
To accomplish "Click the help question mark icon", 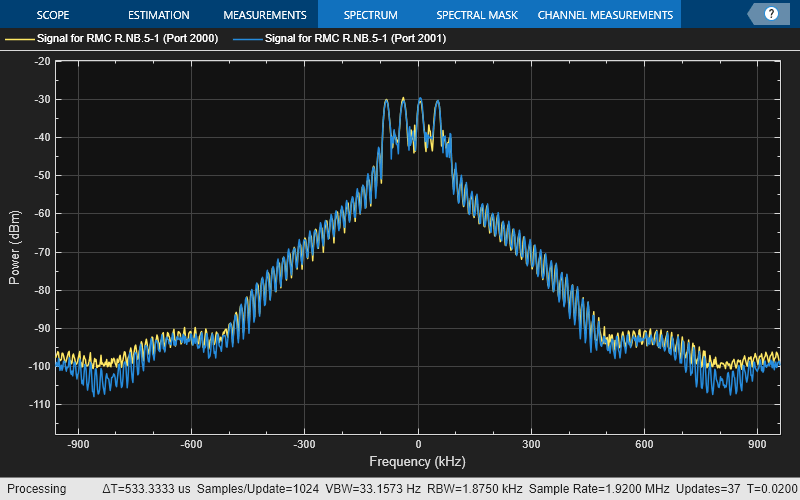I will point(771,14).
